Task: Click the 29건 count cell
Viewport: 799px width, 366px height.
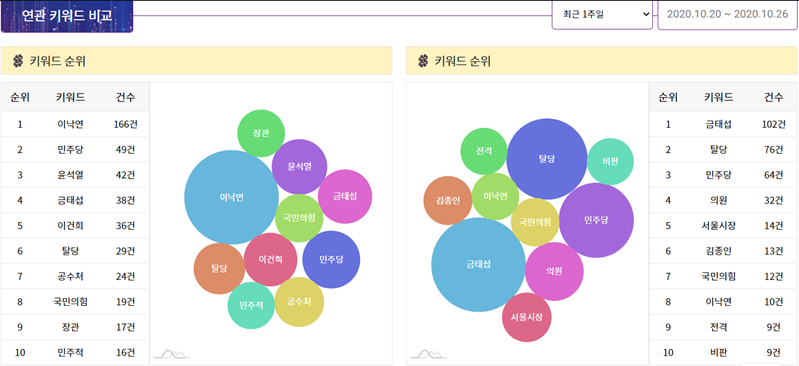Action: click(x=125, y=251)
